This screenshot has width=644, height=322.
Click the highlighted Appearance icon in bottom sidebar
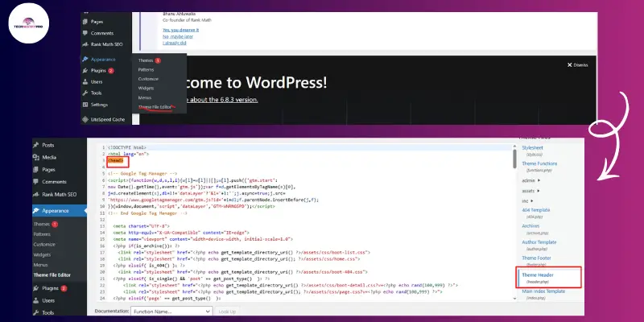pyautogui.click(x=36, y=211)
